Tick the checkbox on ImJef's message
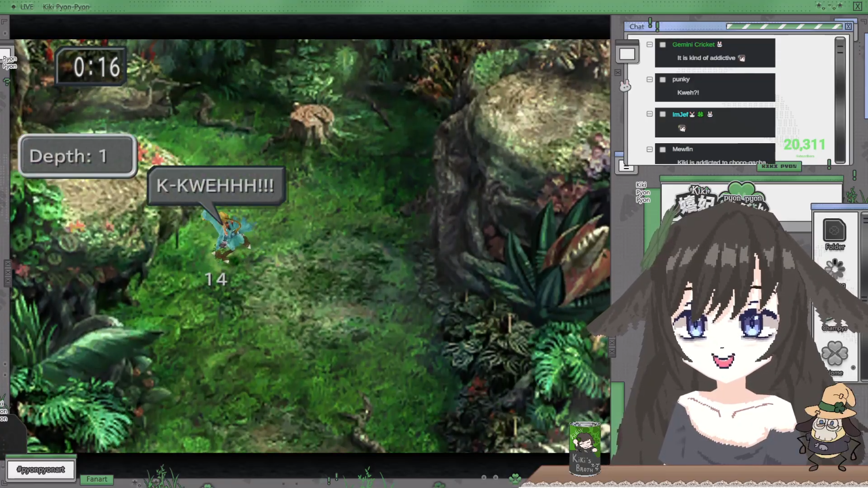 pyautogui.click(x=662, y=114)
